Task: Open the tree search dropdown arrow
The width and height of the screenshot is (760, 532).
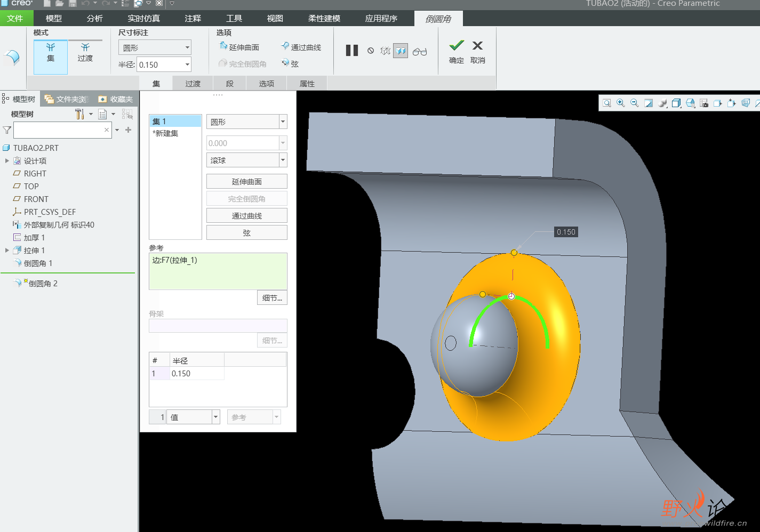Action: [x=117, y=130]
